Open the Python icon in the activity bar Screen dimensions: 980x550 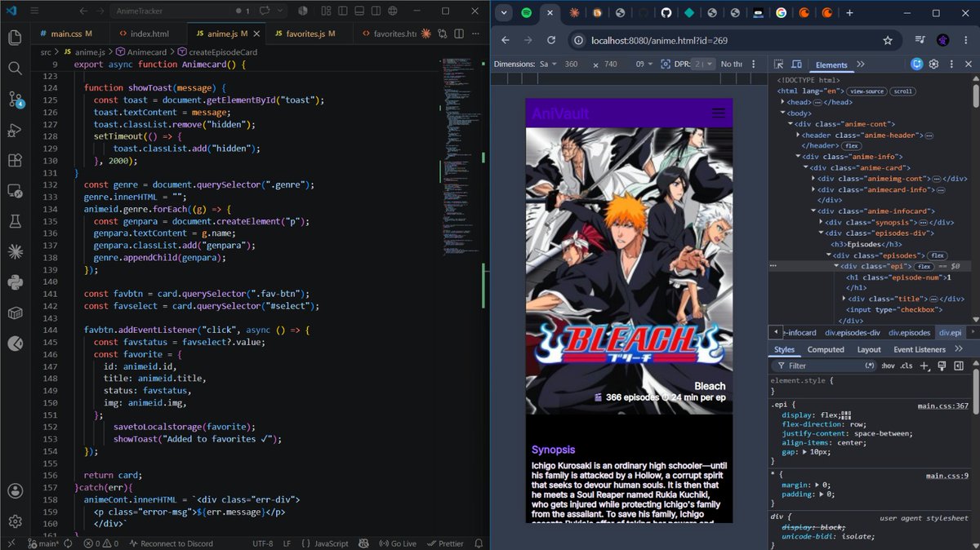[14, 283]
